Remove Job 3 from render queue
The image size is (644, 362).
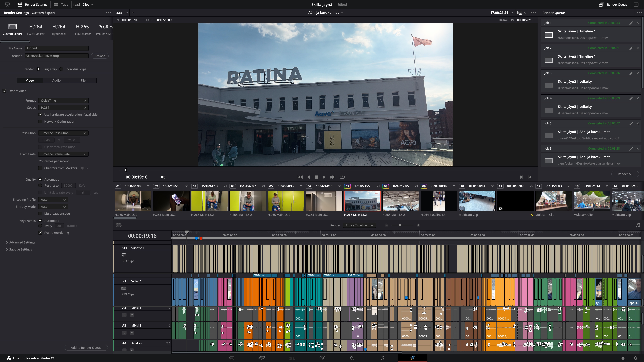tap(638, 73)
